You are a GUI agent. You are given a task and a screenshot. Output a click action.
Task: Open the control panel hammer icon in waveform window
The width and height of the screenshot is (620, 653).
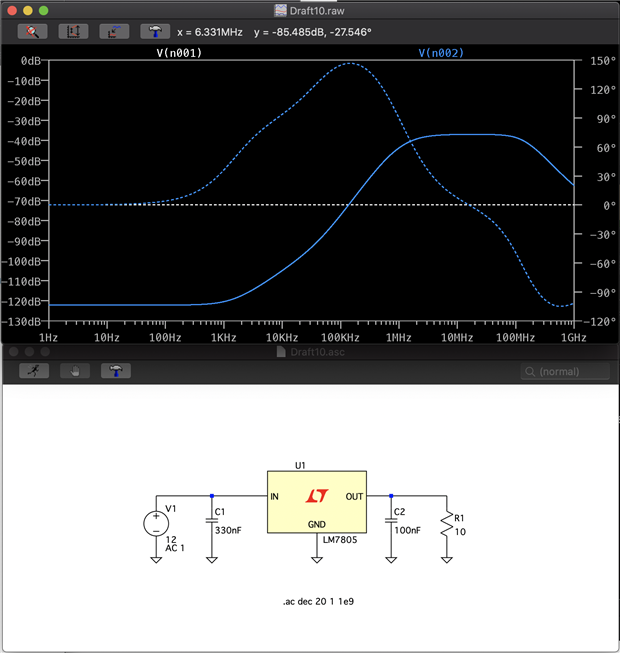click(x=155, y=32)
